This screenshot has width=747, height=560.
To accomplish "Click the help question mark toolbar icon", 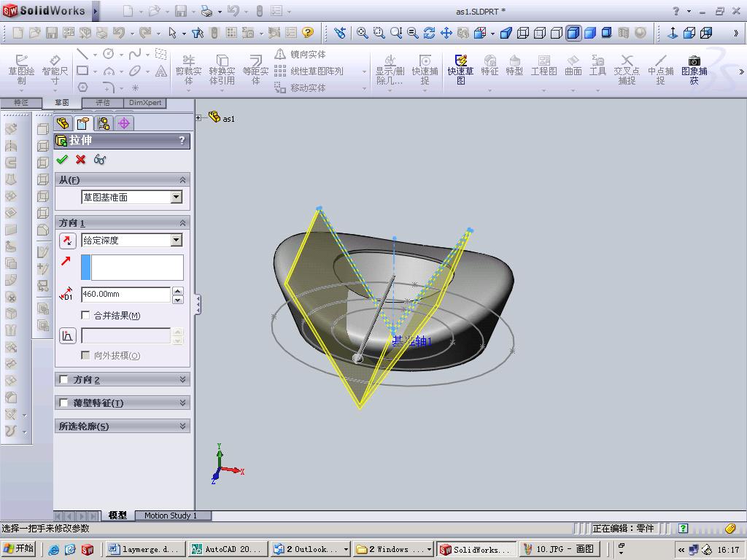I will pyautogui.click(x=308, y=32).
